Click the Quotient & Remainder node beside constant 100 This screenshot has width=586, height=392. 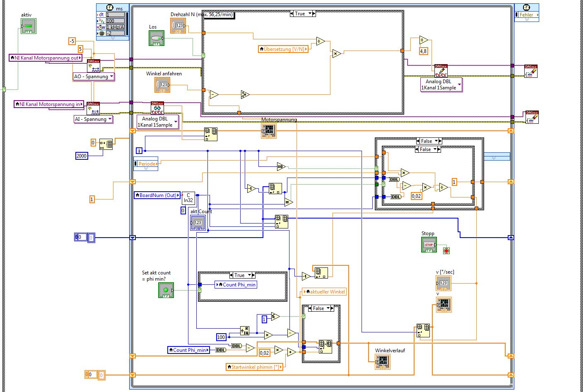point(245,330)
